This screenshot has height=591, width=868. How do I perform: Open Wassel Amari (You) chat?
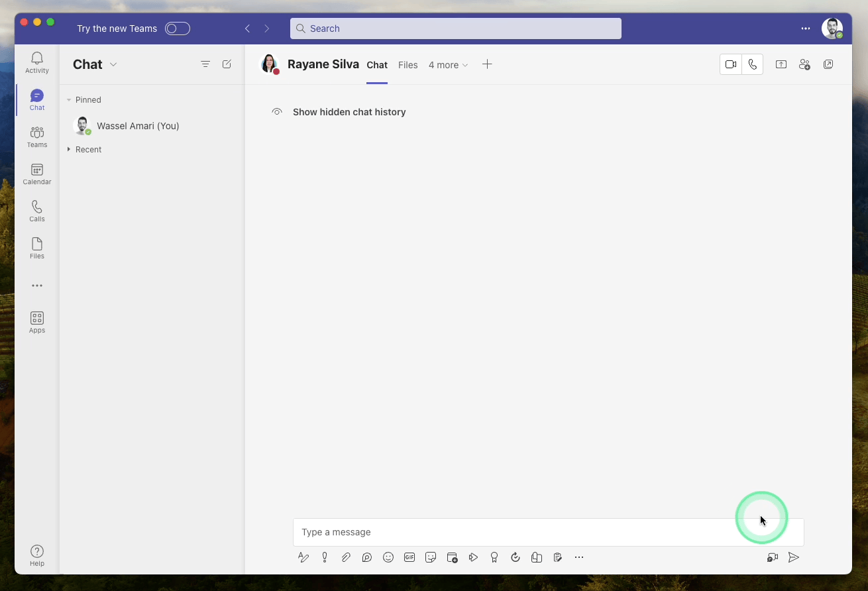(x=138, y=126)
